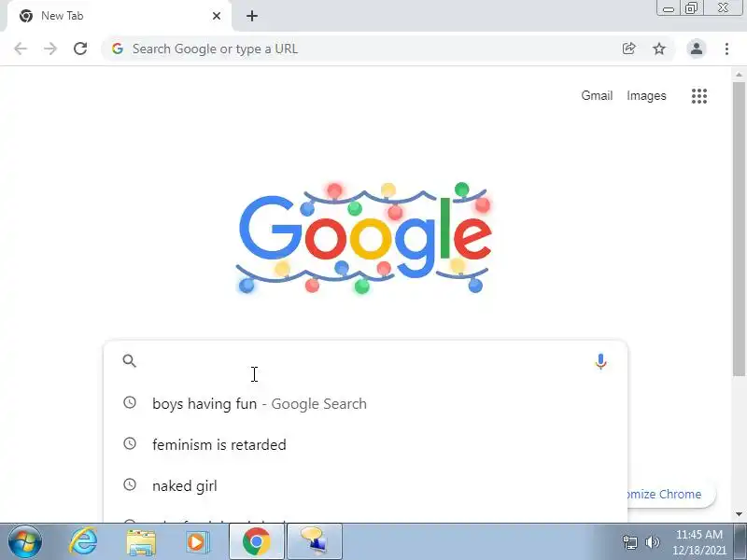Screen dimensions: 747x560
Task: Launch Internet Explorer from the taskbar
Action: click(x=83, y=542)
